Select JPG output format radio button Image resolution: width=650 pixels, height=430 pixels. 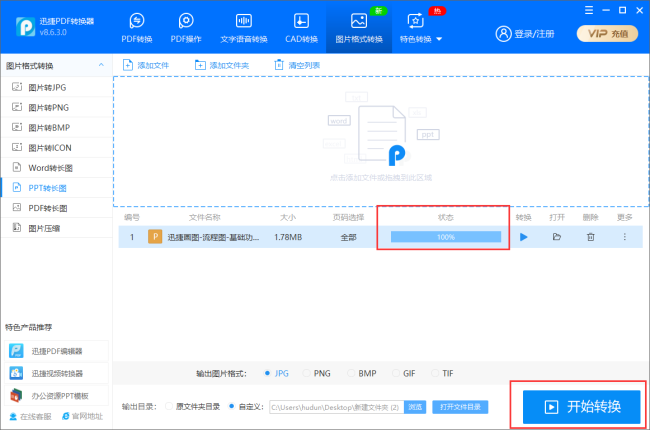click(x=267, y=373)
